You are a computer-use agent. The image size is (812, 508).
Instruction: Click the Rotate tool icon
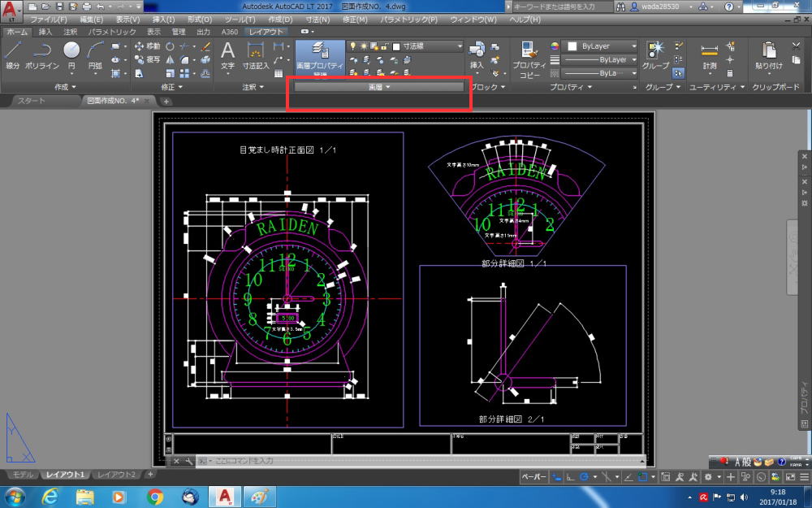170,46
